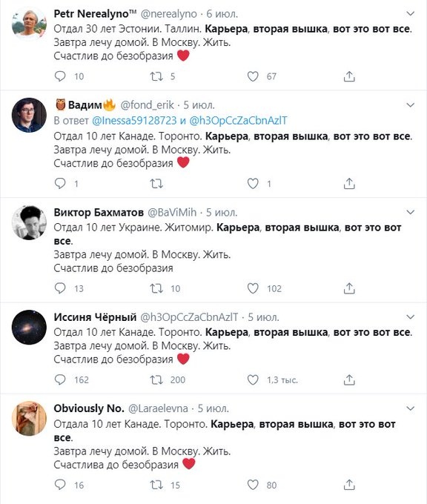Open more options for Petr Nerealyno's tweet
Screen dimensions: 427x504
pyautogui.click(x=411, y=13)
